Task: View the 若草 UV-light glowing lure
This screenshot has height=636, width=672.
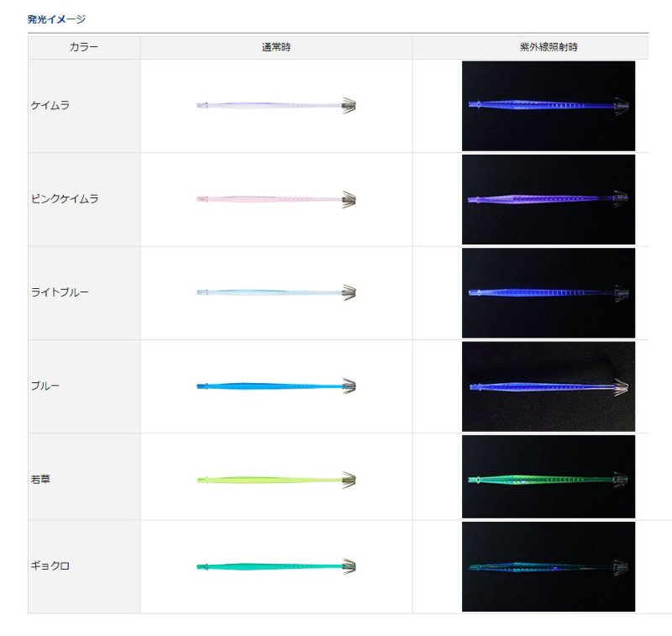Action: 549,477
